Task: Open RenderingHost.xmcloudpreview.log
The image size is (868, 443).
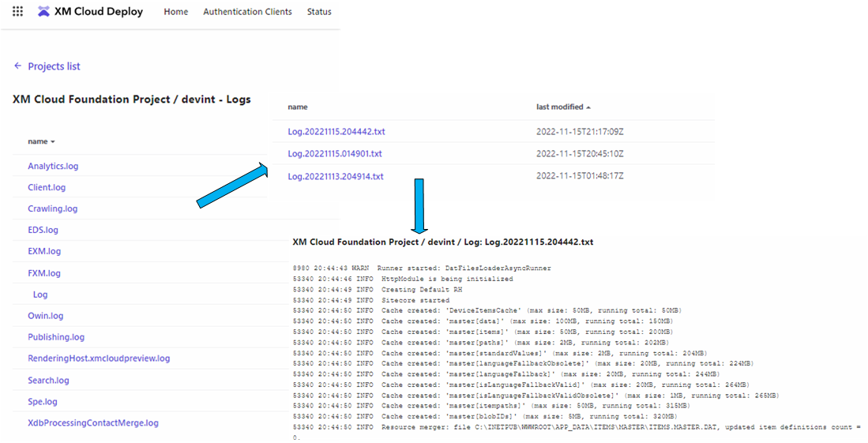Action: pos(99,359)
